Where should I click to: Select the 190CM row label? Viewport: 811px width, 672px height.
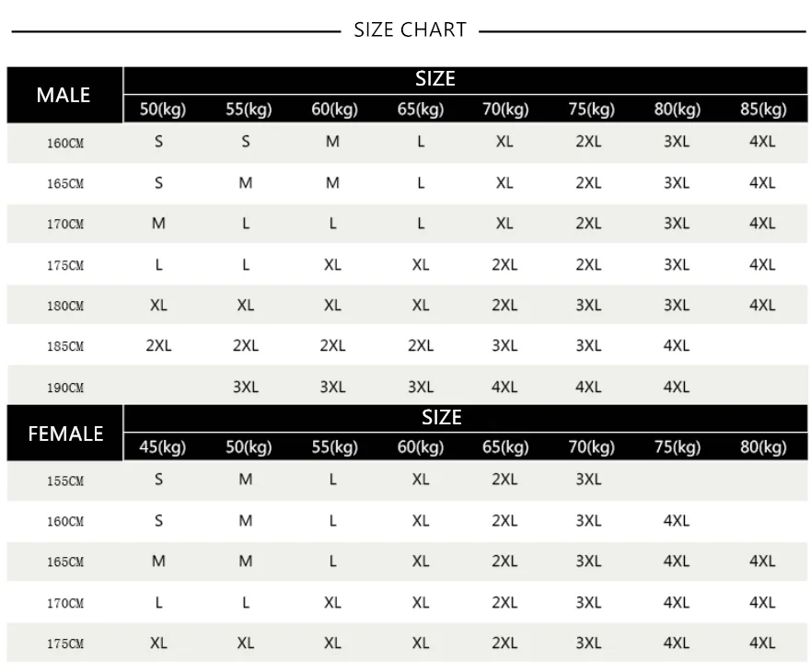(65, 388)
